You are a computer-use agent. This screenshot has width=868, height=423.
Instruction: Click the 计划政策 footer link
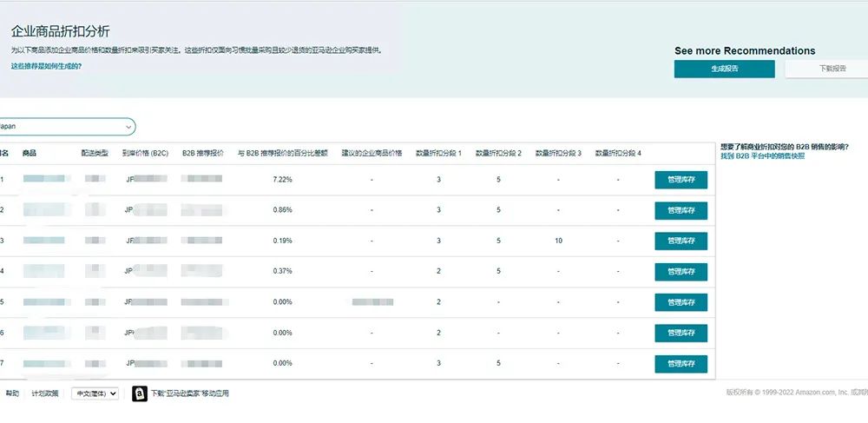coord(44,393)
